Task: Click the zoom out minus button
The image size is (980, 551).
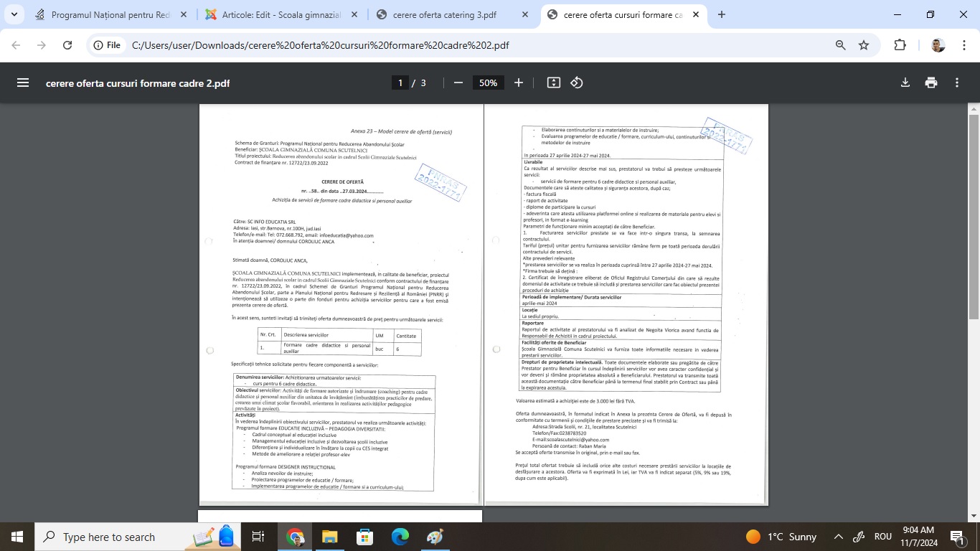Action: pyautogui.click(x=458, y=83)
